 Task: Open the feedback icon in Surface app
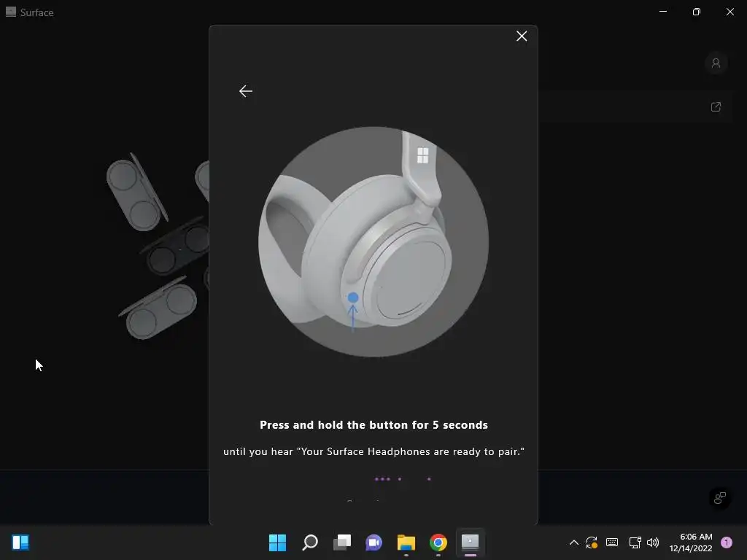click(x=720, y=498)
